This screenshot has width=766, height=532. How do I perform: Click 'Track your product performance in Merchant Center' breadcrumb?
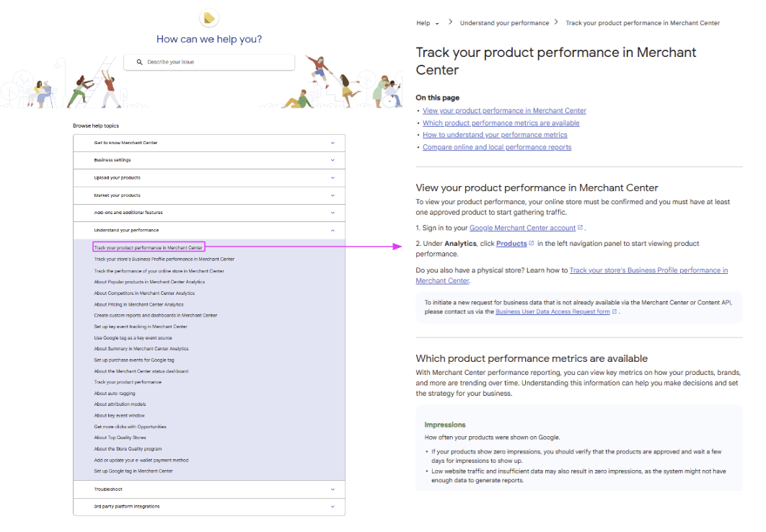(643, 23)
